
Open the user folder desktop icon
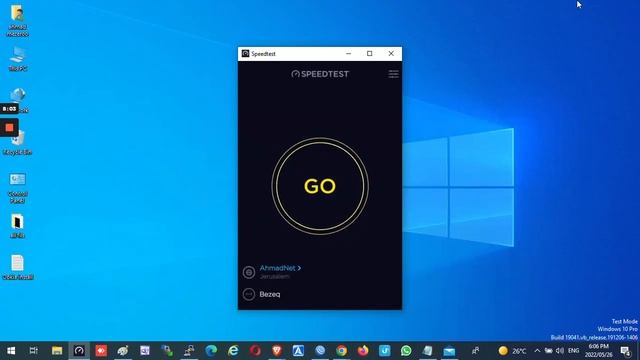pyautogui.click(x=17, y=20)
